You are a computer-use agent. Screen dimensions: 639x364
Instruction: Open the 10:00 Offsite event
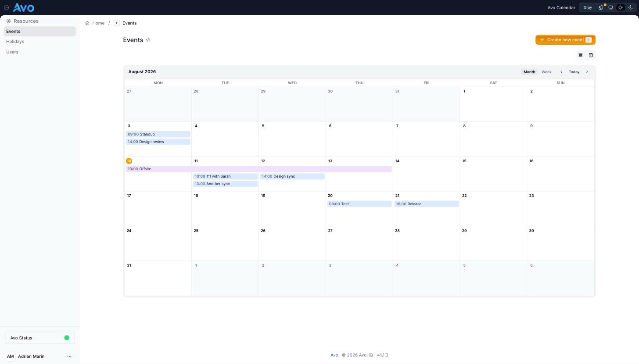coord(259,169)
